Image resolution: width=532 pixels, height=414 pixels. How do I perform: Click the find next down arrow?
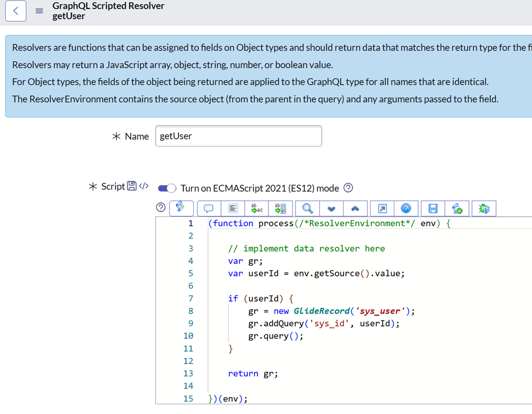[x=331, y=208]
